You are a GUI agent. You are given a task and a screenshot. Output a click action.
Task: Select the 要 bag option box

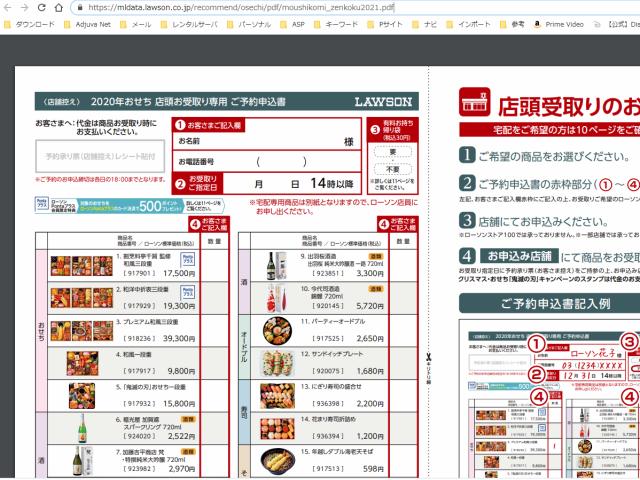tap(391, 152)
